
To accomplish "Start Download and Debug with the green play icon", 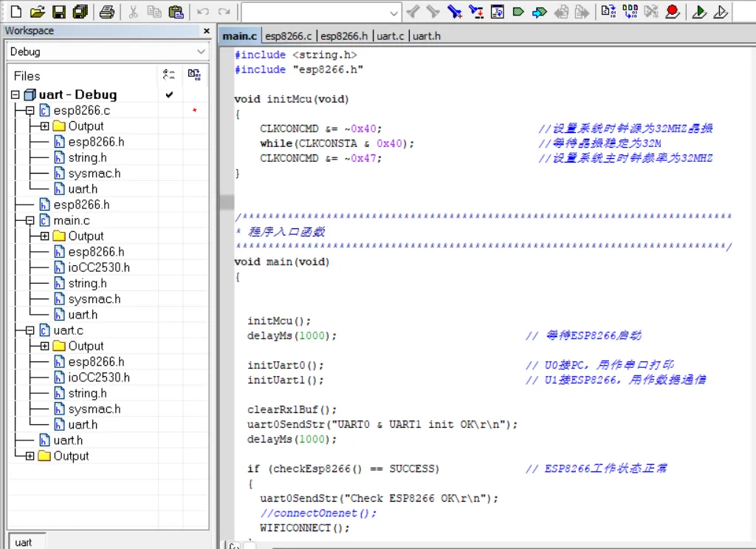I will point(699,12).
